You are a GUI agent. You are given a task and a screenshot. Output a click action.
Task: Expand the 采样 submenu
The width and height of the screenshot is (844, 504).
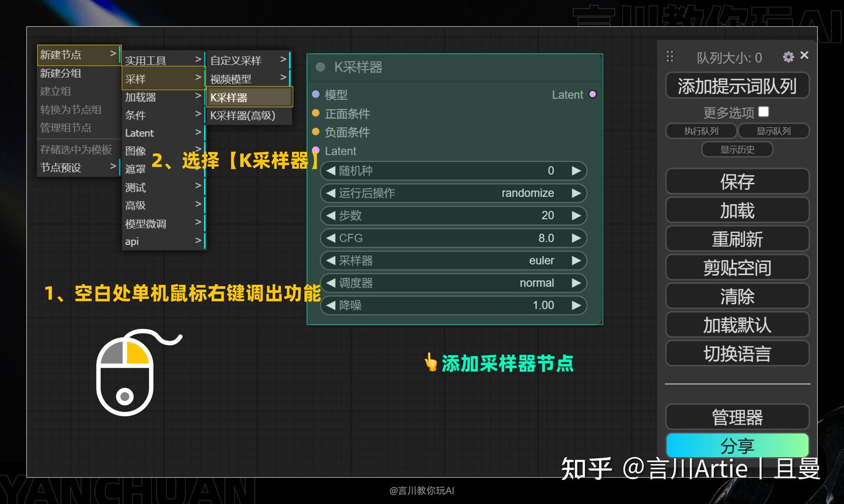pos(164,79)
